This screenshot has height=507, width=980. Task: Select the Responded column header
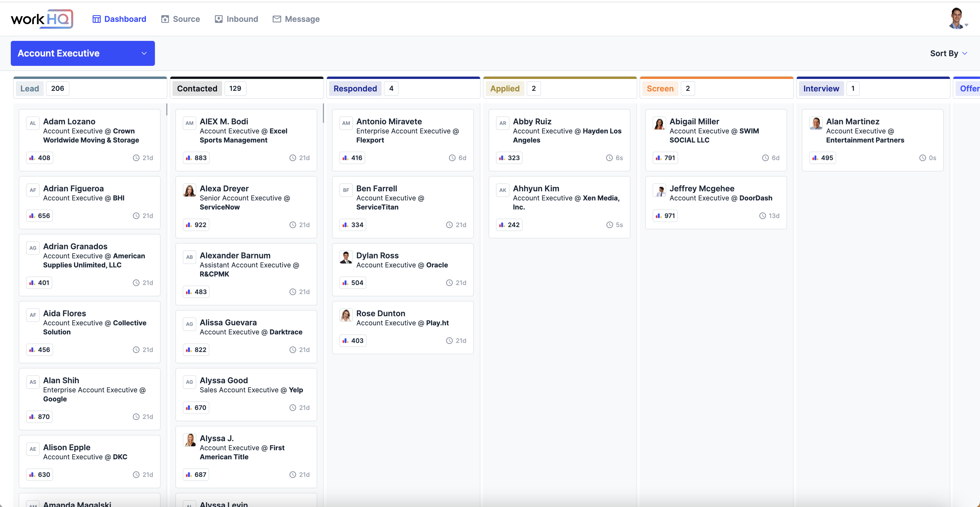pos(355,89)
